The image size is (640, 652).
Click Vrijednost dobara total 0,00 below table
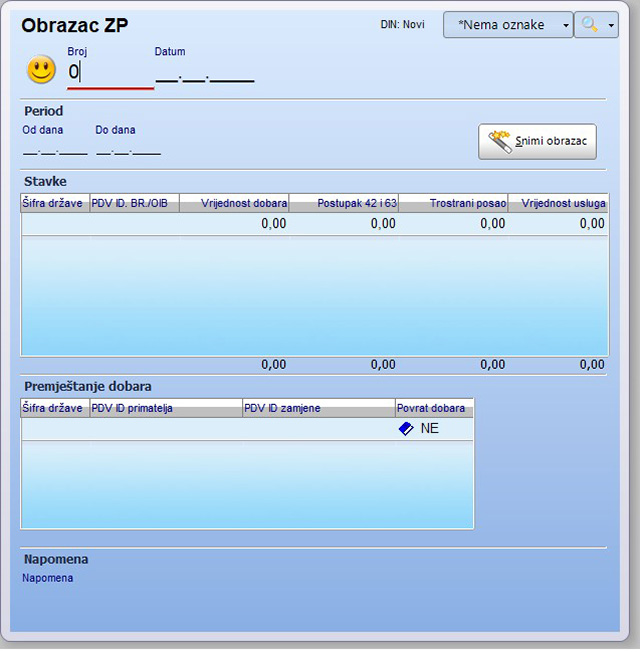pos(274,365)
